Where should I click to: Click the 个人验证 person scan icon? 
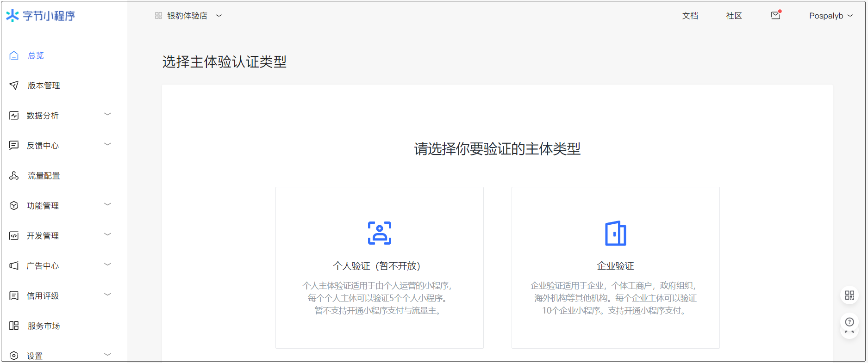click(x=379, y=233)
